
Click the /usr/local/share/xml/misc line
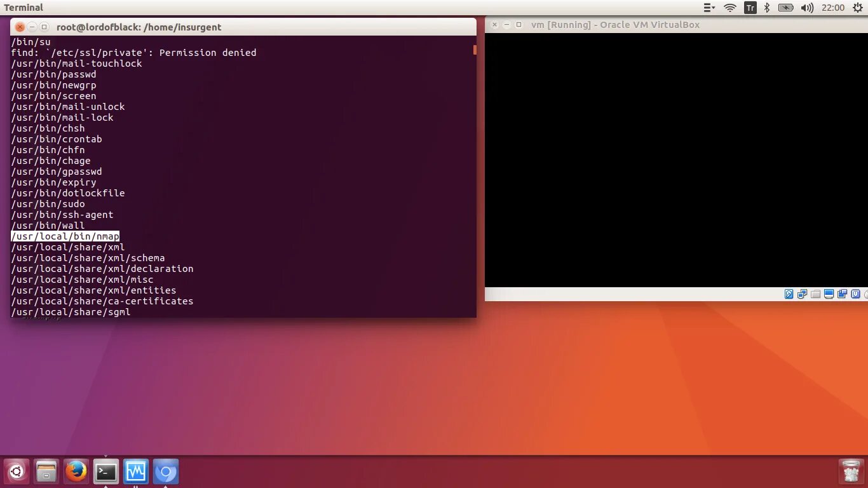point(82,280)
